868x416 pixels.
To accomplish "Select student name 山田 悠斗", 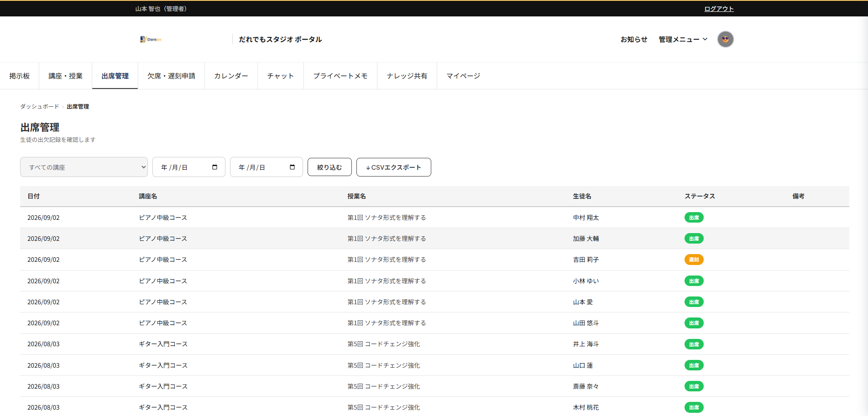I will 586,323.
